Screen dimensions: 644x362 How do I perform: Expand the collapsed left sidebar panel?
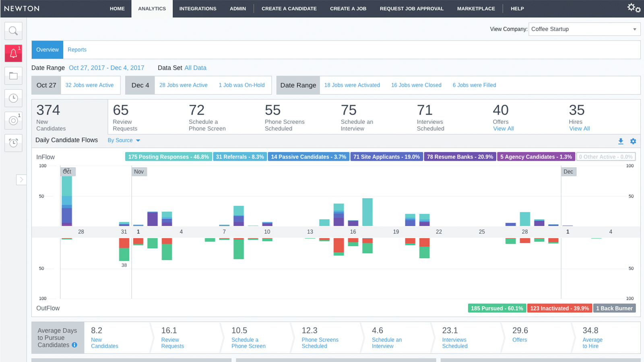point(21,180)
